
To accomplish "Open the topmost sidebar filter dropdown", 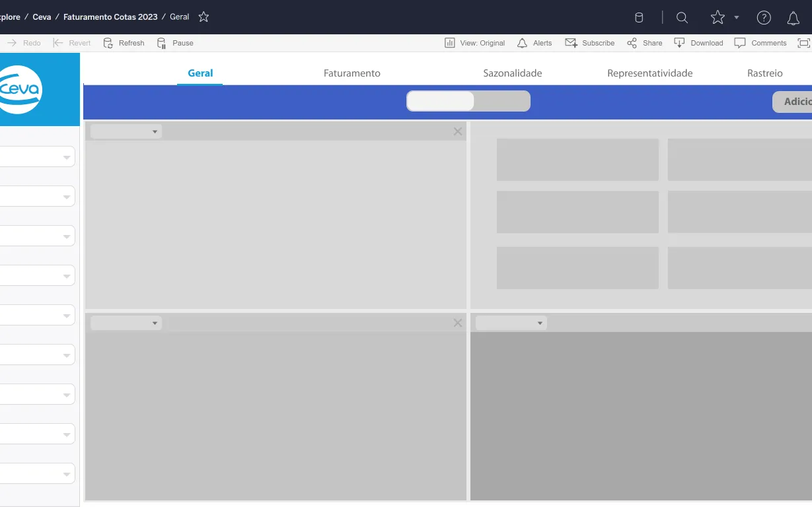I will (37, 157).
